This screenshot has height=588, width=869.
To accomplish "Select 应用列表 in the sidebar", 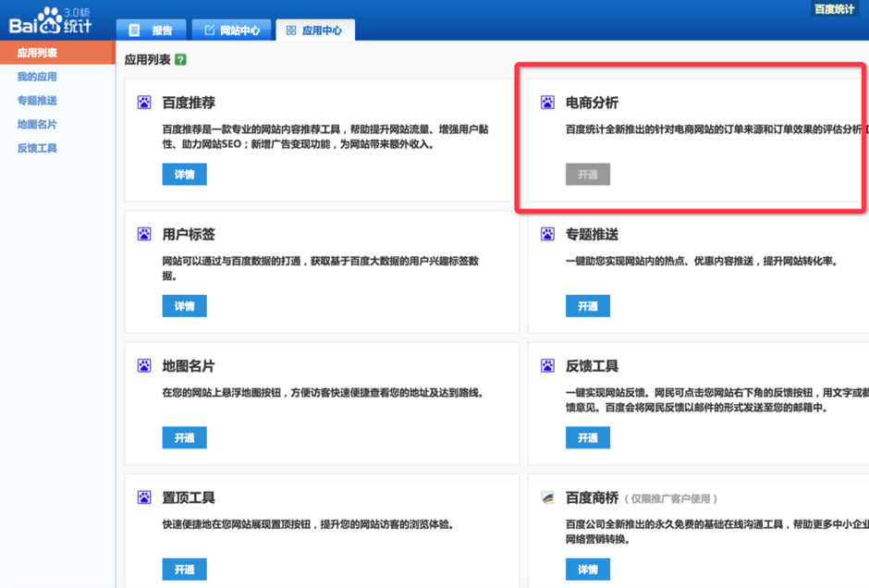I will 57,53.
